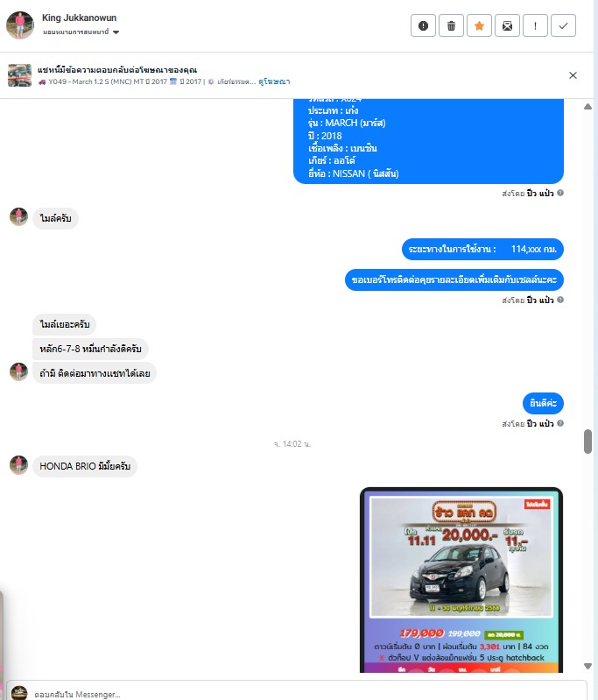This screenshot has height=700, width=598.
Task: Click the 'HONDA BRIO มีมั้ยครับ' message
Action: 85,466
